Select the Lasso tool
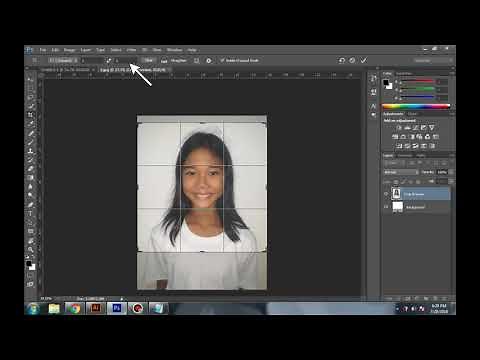Screen dimensions: 480x360 pyautogui.click(x=30, y=98)
